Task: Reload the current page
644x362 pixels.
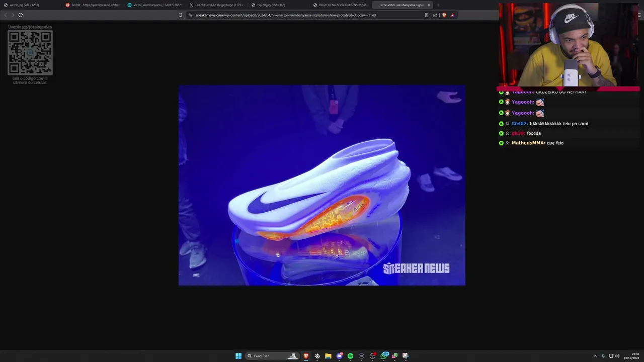Action: 21,15
